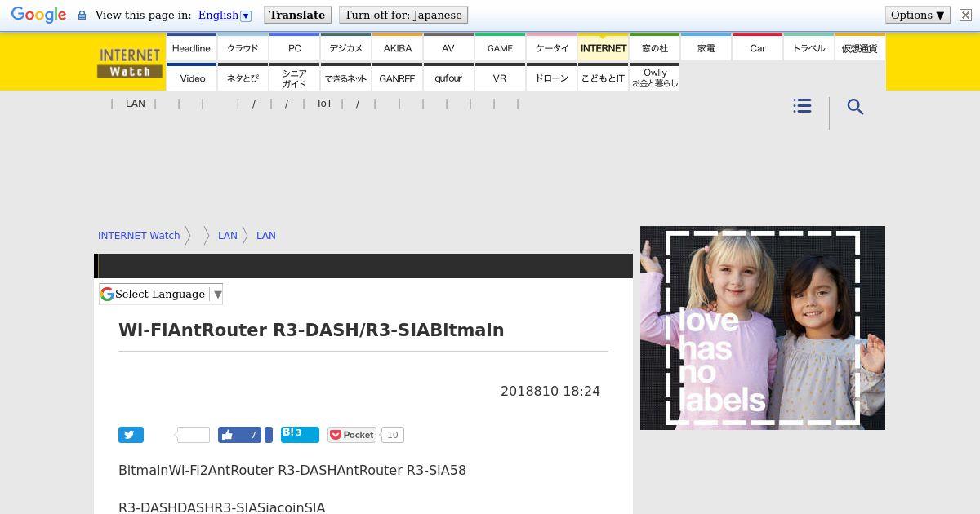Open the 窓の杜 tab
The image size is (980, 514).
pos(654,47)
